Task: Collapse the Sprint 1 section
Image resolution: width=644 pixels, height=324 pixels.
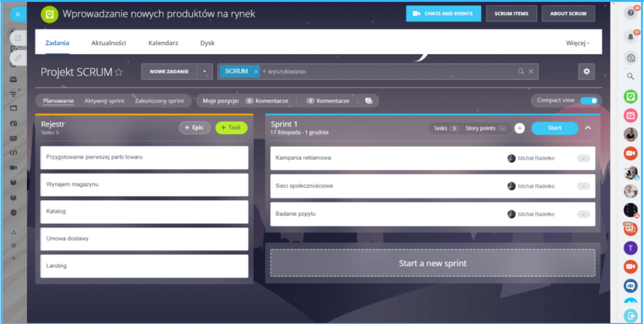Action: pos(588,128)
